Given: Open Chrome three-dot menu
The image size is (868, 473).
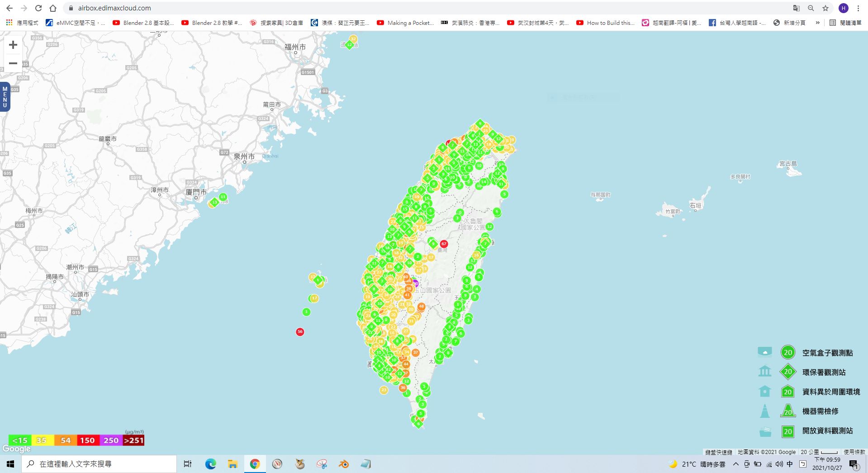Looking at the screenshot, I should point(858,8).
